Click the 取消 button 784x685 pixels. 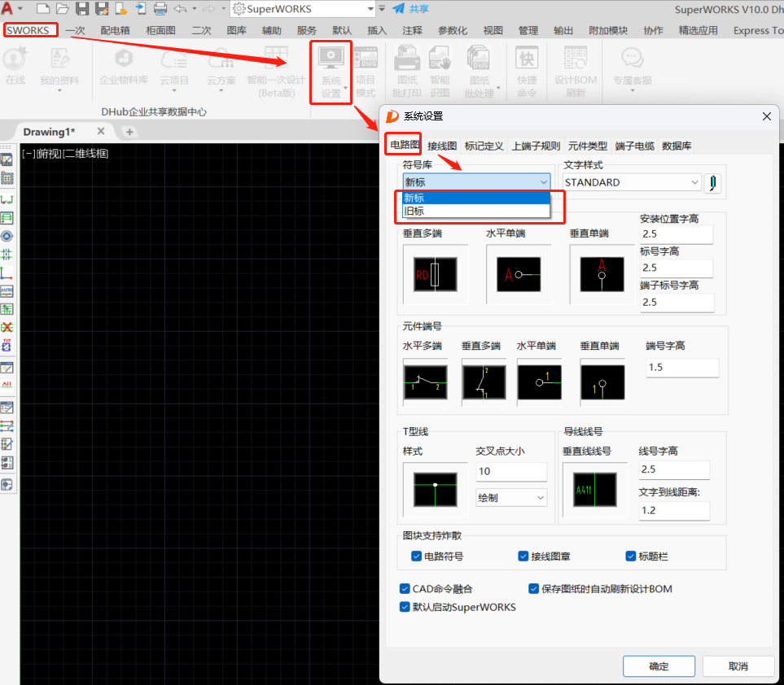click(x=738, y=666)
